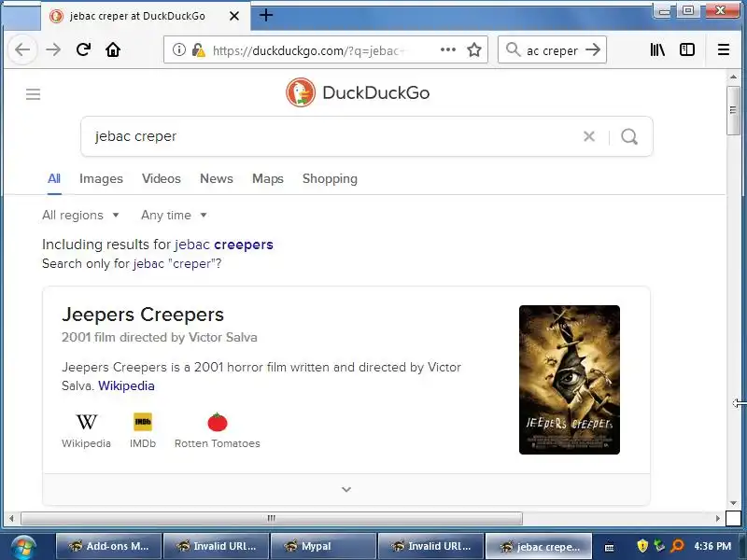747x560 pixels.
Task: Click the padlock warning icon in URL bar
Action: [198, 49]
